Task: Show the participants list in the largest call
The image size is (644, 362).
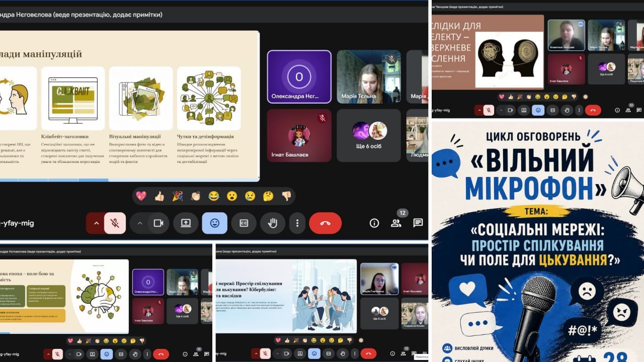Action: coord(396,223)
